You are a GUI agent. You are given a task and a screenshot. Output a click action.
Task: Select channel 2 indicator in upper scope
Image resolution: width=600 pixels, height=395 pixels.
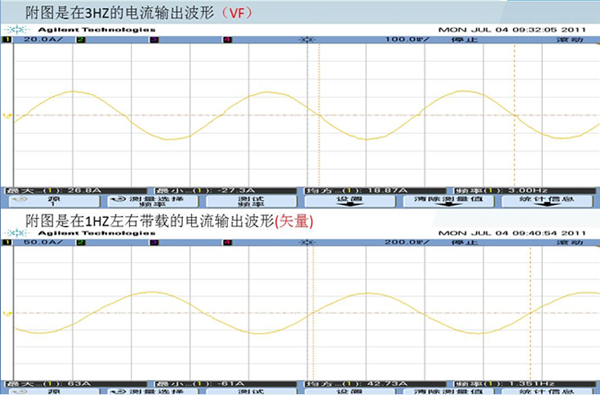point(81,39)
